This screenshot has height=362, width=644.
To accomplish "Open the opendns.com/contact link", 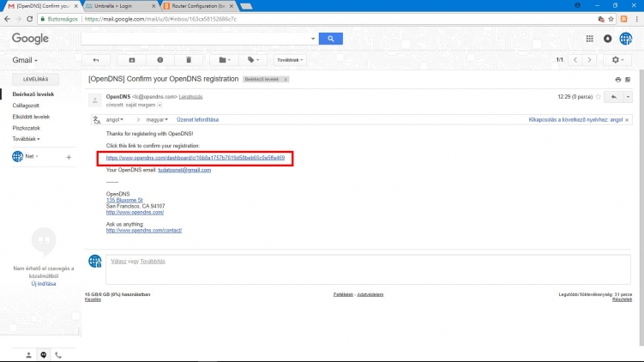I will click(x=144, y=231).
